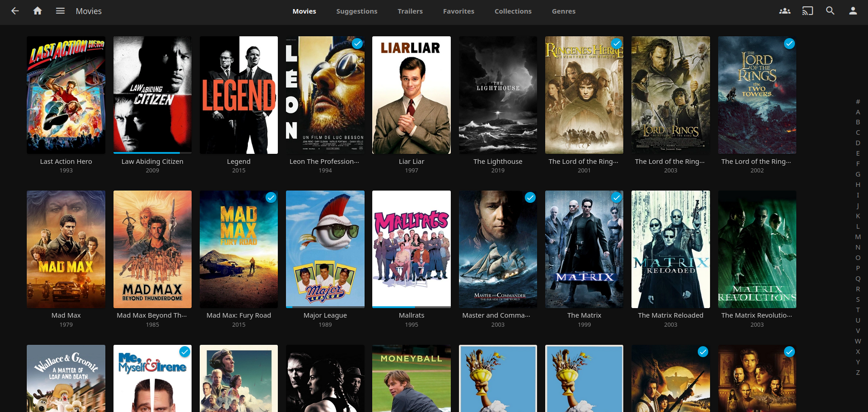Switch to the Genres tab

coord(563,11)
